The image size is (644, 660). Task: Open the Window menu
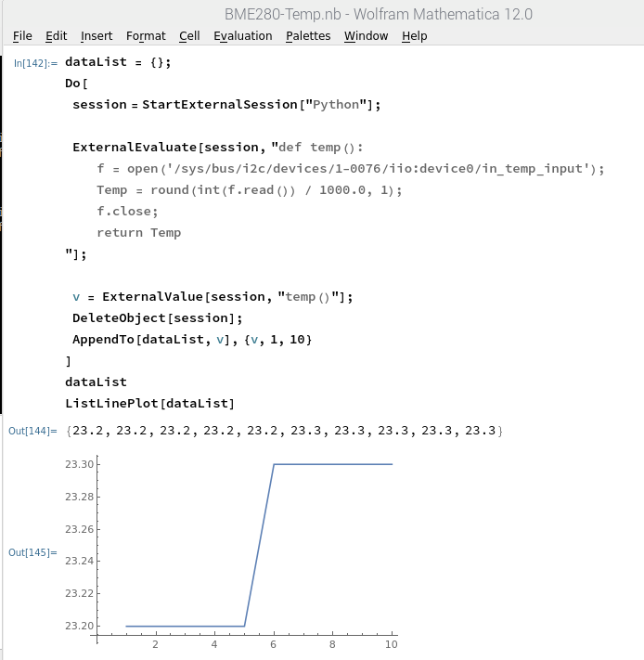(366, 36)
